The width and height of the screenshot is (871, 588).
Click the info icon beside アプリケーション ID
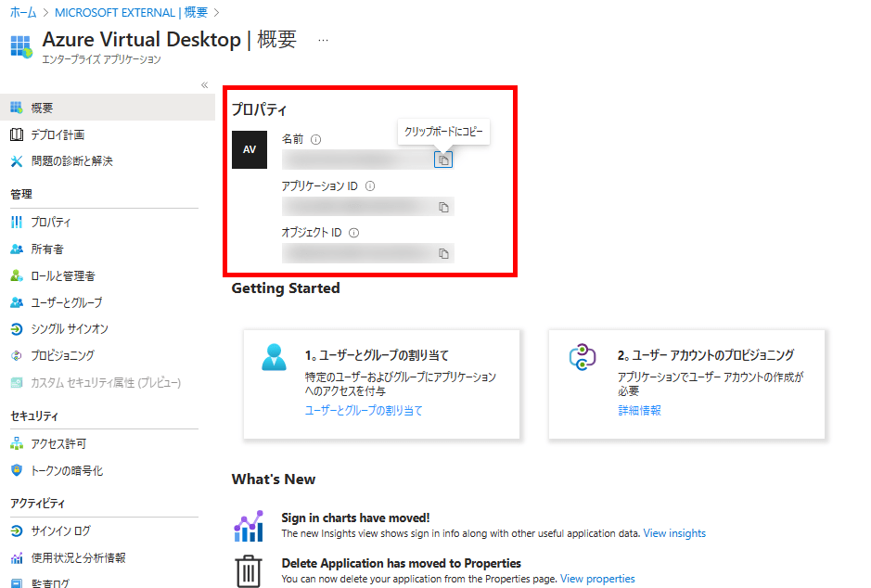tap(370, 186)
